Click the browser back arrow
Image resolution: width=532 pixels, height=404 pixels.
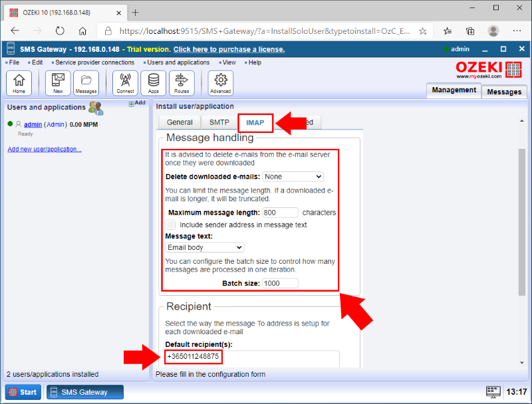pos(15,31)
